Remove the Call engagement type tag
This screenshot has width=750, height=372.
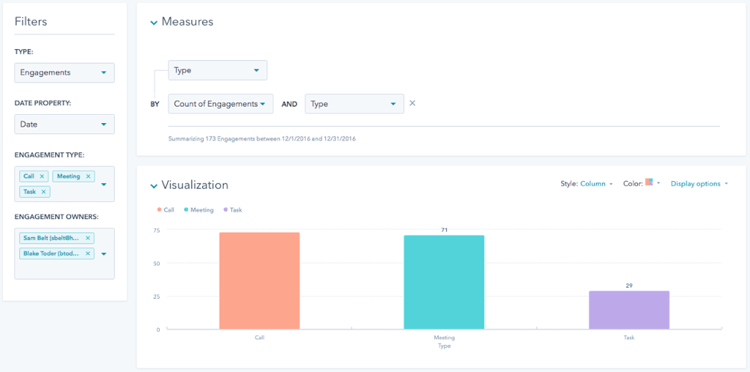42,176
